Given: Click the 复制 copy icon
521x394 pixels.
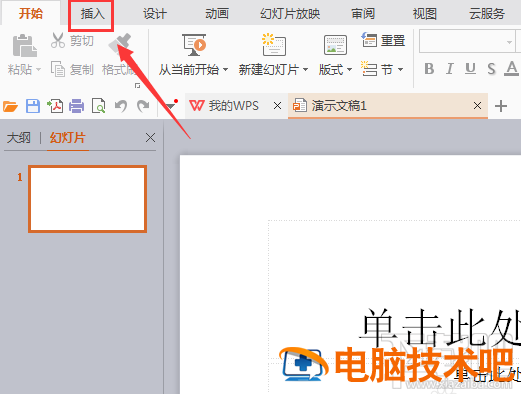Looking at the screenshot, I should (58, 69).
